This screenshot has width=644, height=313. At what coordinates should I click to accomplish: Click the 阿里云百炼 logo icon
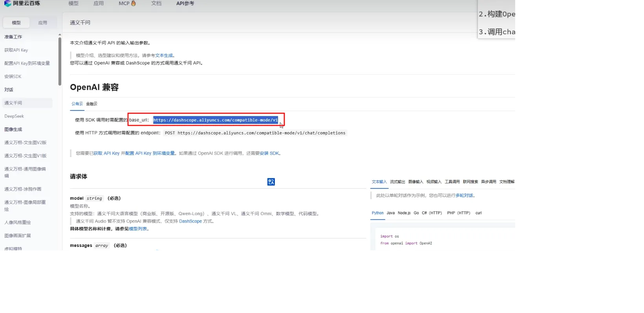pos(7,4)
